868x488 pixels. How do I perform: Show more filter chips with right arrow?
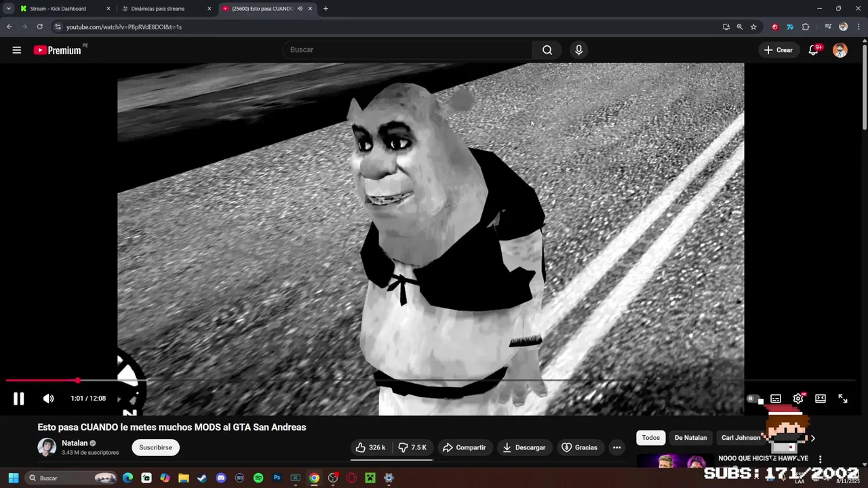tap(813, 438)
